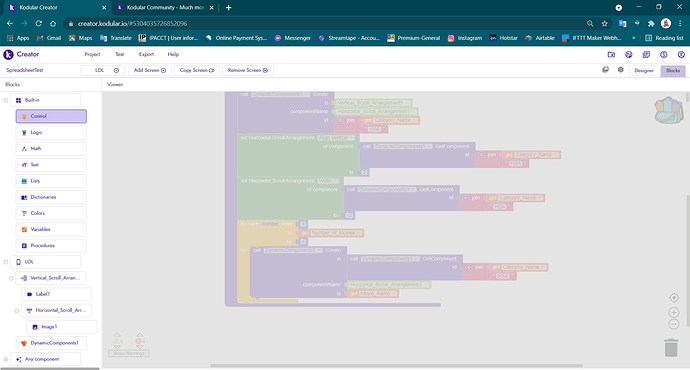
Task: Open the LOL screen selector dropdown
Action: pyautogui.click(x=103, y=70)
